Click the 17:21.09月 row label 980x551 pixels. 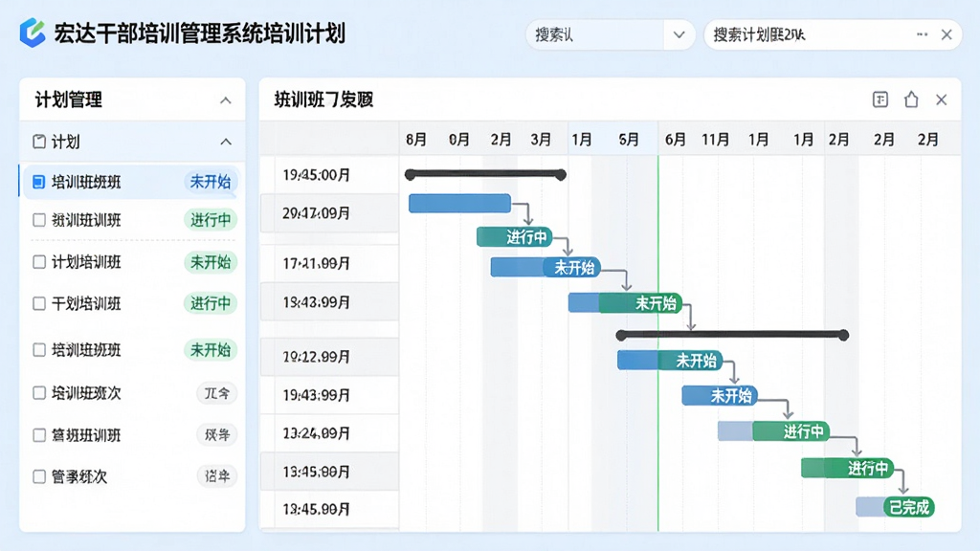316,264
